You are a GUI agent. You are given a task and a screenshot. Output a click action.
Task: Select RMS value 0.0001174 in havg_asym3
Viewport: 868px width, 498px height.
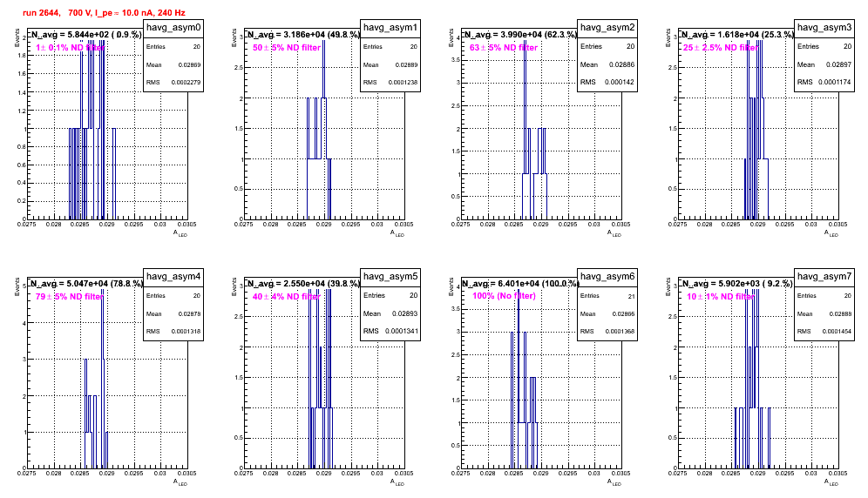point(836,82)
